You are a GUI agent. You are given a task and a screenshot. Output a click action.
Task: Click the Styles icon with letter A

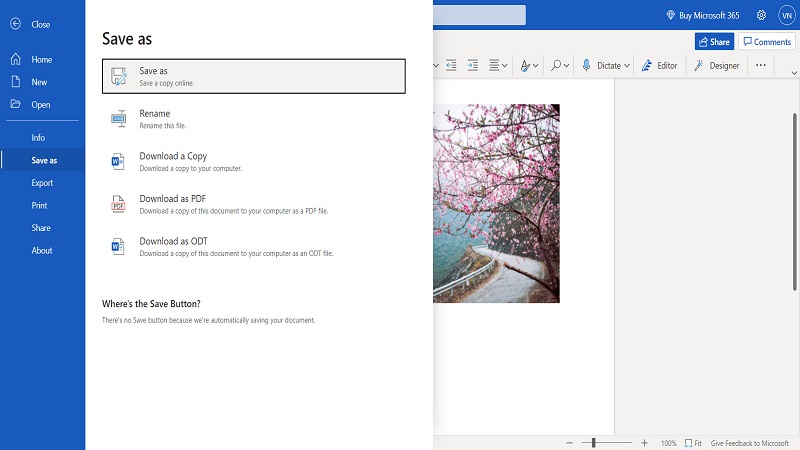pos(525,65)
